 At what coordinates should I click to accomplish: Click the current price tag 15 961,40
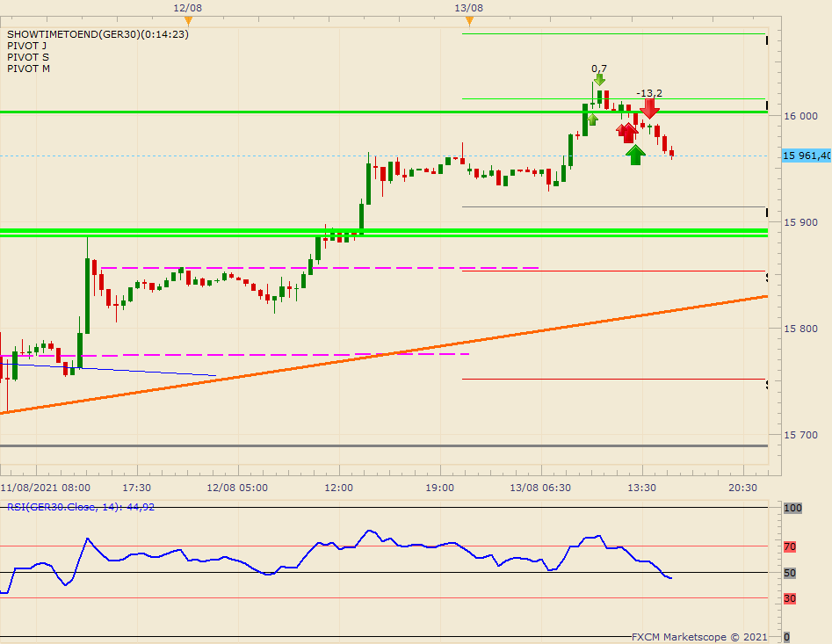click(807, 156)
